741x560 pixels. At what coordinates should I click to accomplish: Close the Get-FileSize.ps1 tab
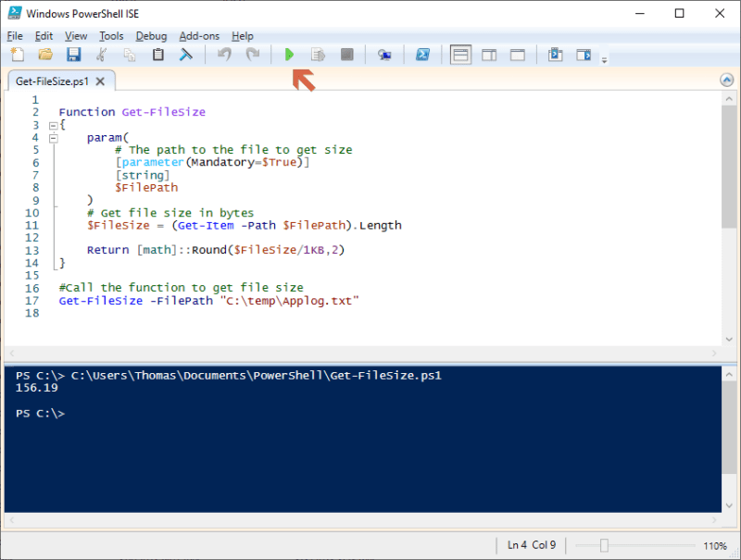pos(100,81)
